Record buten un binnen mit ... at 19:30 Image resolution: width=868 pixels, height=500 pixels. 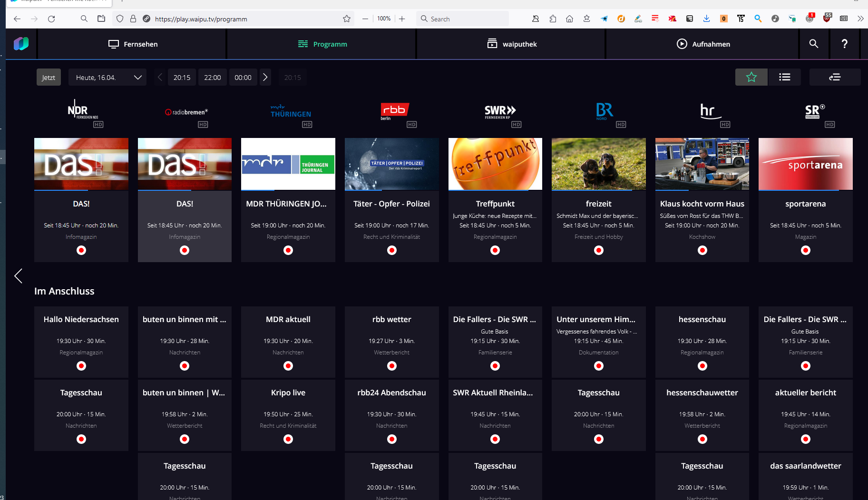click(x=185, y=366)
